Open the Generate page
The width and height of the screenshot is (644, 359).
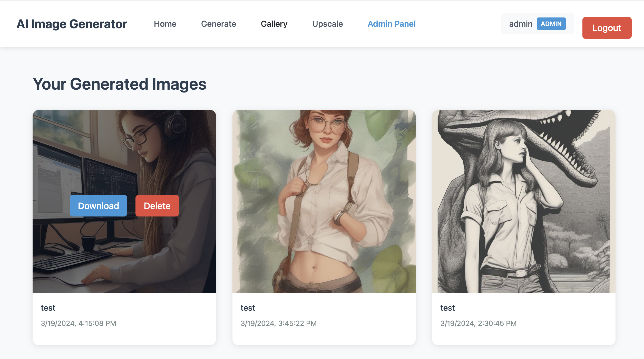(218, 24)
